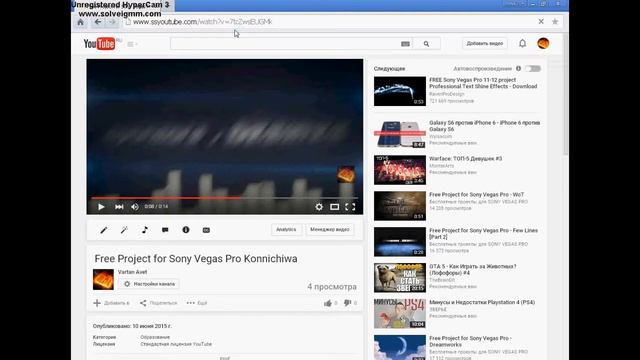Open player settings gear
Screen dimensions: 640x360
point(319,207)
